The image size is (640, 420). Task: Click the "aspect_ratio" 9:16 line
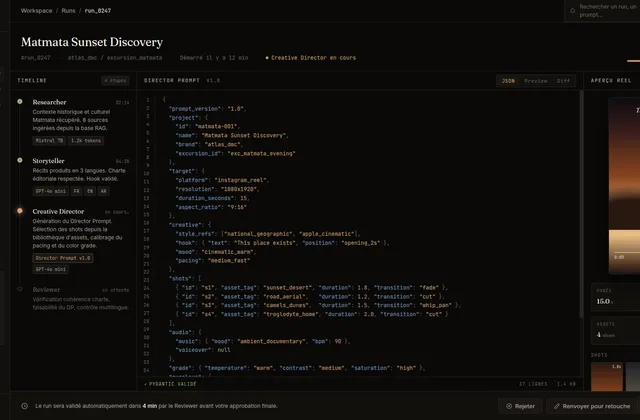click(x=211, y=207)
